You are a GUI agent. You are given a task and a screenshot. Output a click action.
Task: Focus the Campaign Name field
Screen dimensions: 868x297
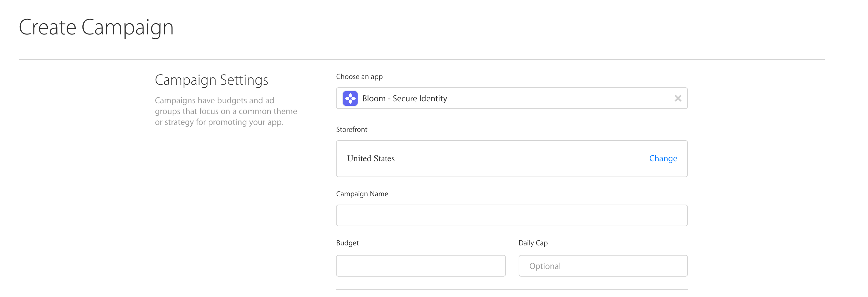[x=512, y=215]
